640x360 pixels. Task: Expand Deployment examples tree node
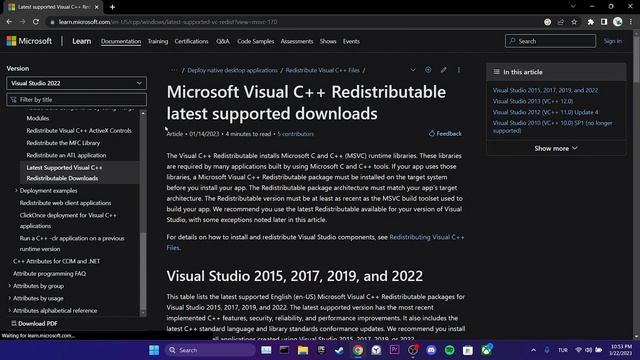pyautogui.click(x=16, y=190)
